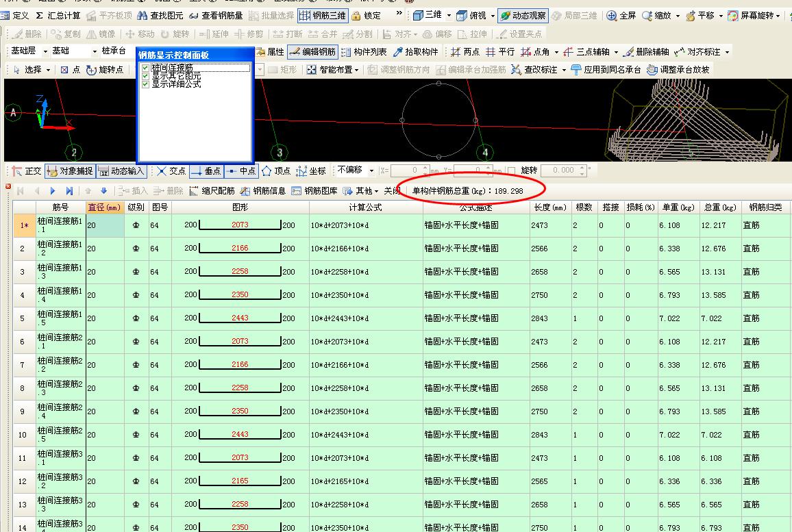Switch to 俯视 top view

471,16
